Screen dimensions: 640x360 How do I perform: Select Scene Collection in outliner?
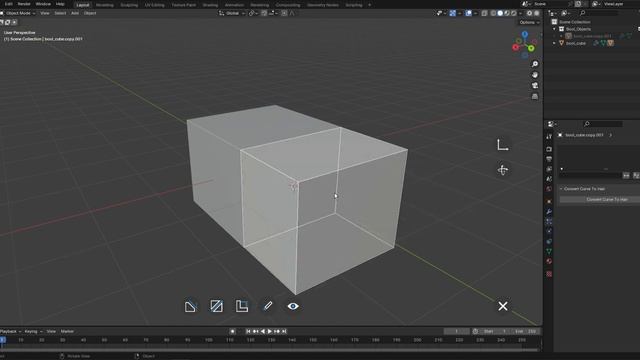click(575, 22)
